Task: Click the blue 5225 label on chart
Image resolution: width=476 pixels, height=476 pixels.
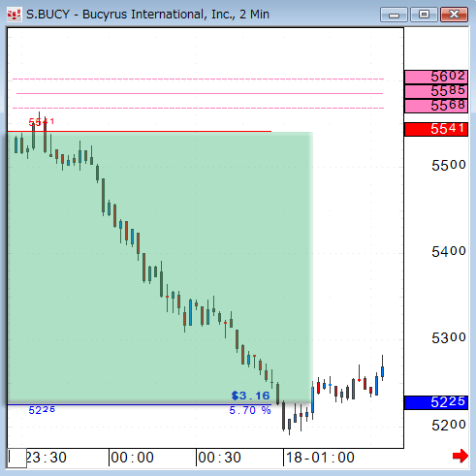Action: tap(42, 410)
